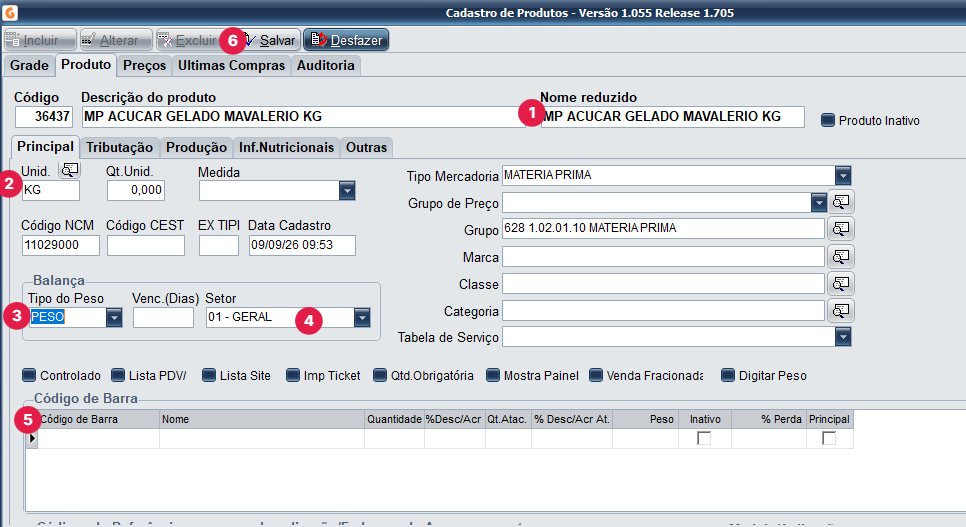Click into the Código NCM field
The width and height of the screenshot is (966, 527).
pyautogui.click(x=60, y=245)
